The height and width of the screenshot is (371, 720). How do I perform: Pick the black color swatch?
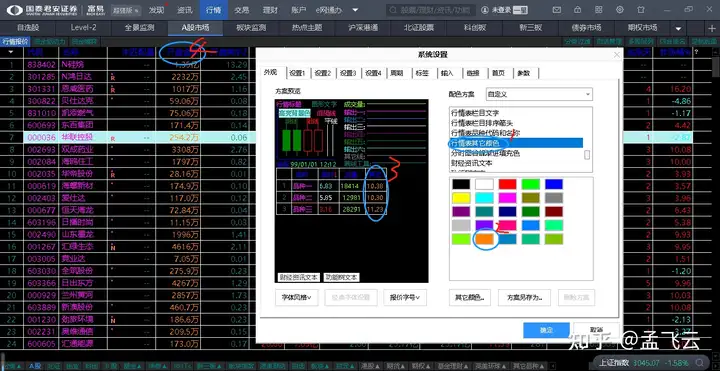(x=461, y=184)
